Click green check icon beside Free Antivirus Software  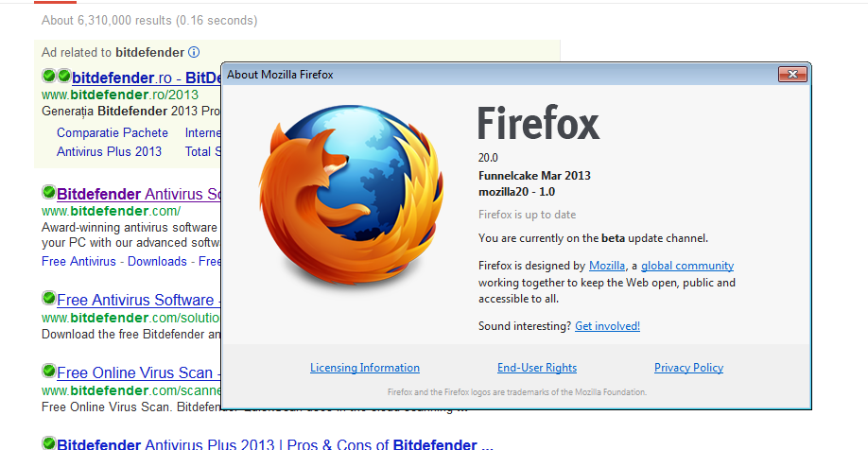(49, 299)
